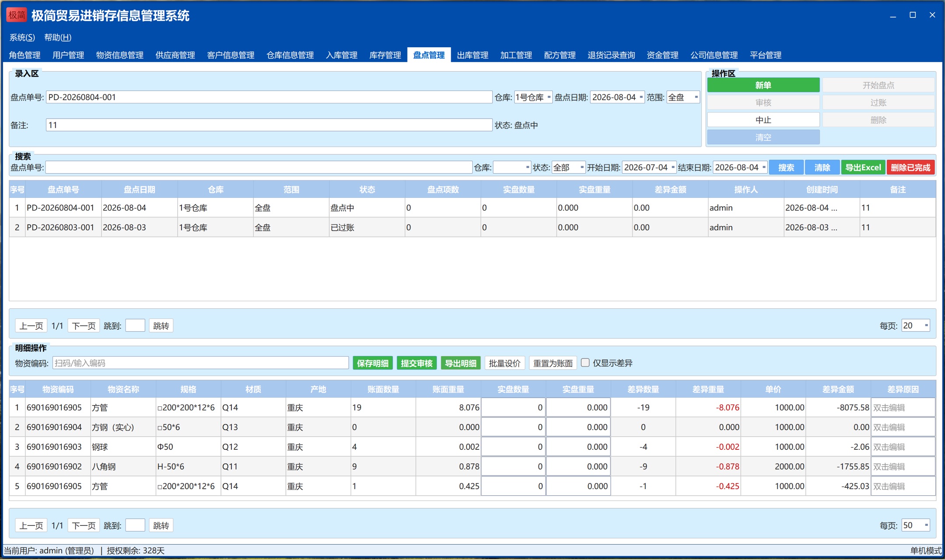Switch to the 退货记录查询 tab
Viewport: 945px width, 560px height.
pyautogui.click(x=611, y=55)
